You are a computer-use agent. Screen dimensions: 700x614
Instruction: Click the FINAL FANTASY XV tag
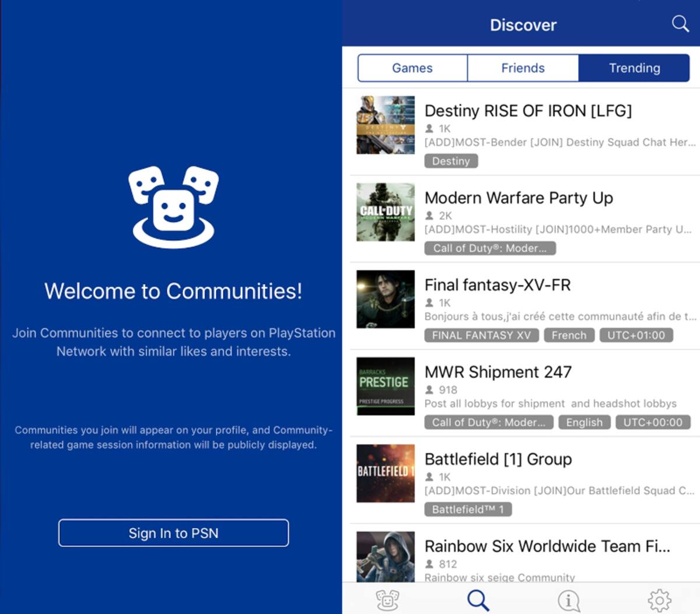[482, 335]
